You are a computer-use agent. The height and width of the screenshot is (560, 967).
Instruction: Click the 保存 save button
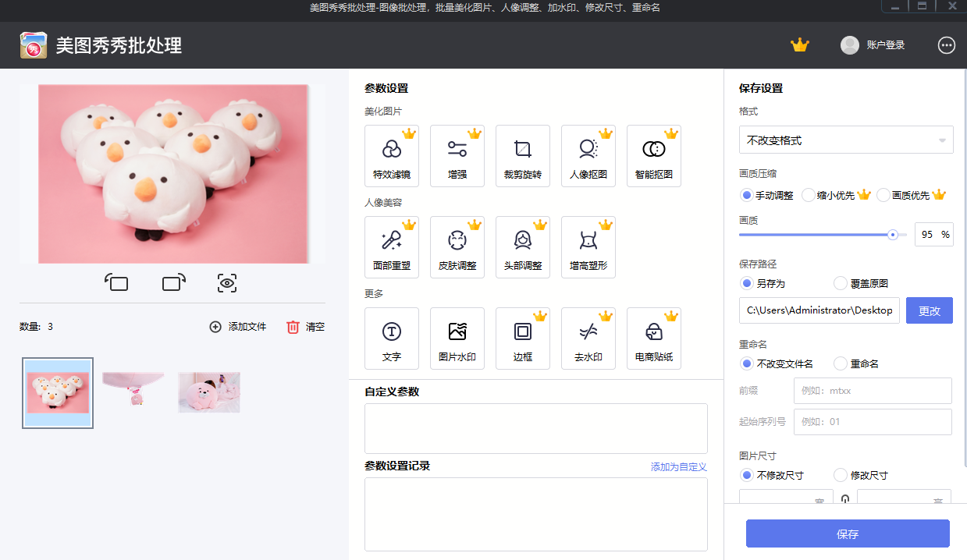click(x=848, y=534)
